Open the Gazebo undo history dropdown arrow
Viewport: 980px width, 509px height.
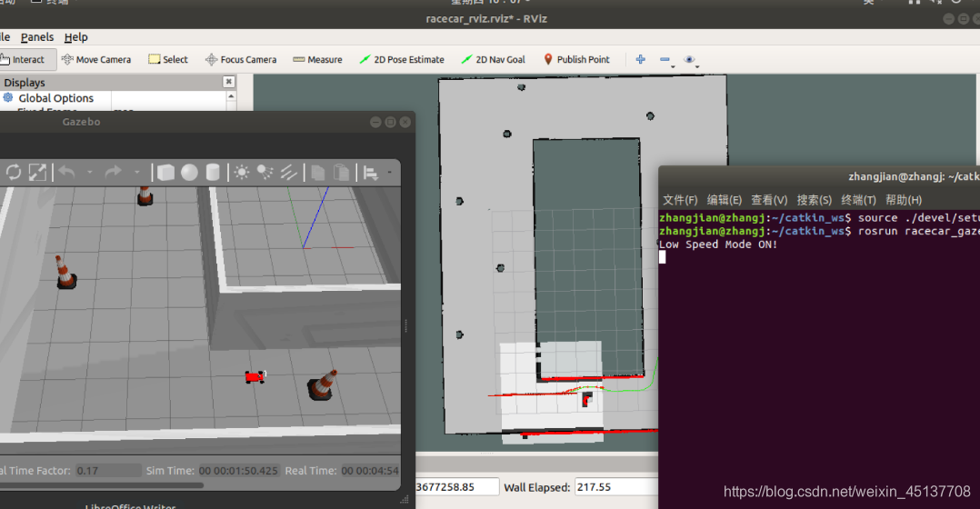click(x=89, y=172)
